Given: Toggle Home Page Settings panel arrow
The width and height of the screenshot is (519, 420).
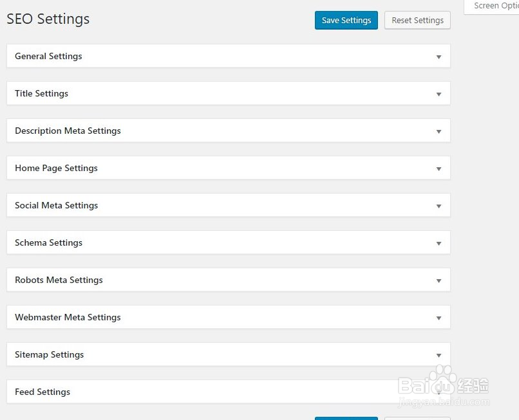Looking at the screenshot, I should coord(439,169).
